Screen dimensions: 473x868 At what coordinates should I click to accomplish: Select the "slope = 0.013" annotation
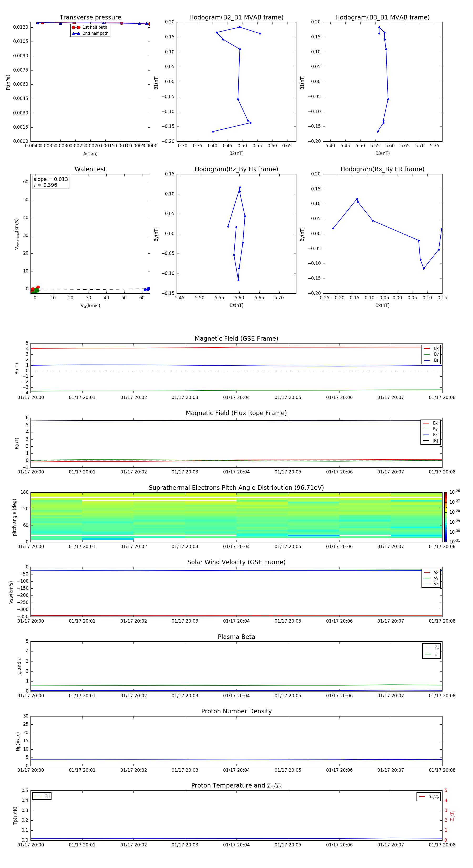pos(51,179)
